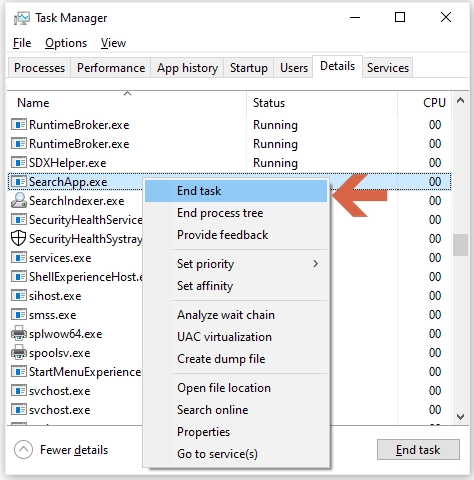Click the SecurityHealthSystray shield icon

click(x=18, y=238)
